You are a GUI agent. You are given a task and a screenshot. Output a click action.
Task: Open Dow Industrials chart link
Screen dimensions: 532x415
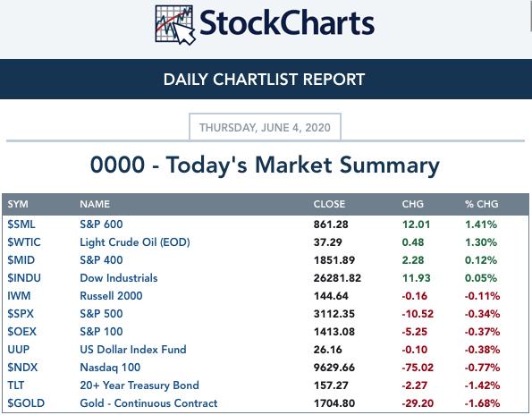pos(118,278)
